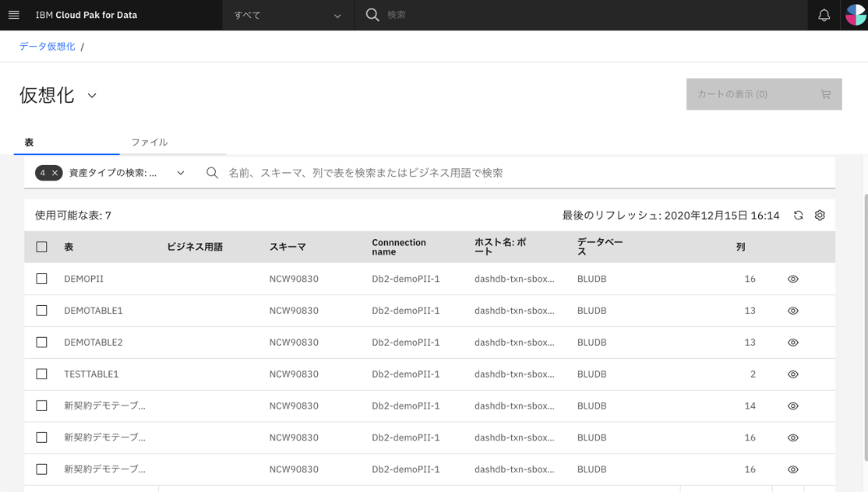Image resolution: width=868 pixels, height=492 pixels.
Task: Open table display settings via the gear icon
Action: pyautogui.click(x=820, y=215)
